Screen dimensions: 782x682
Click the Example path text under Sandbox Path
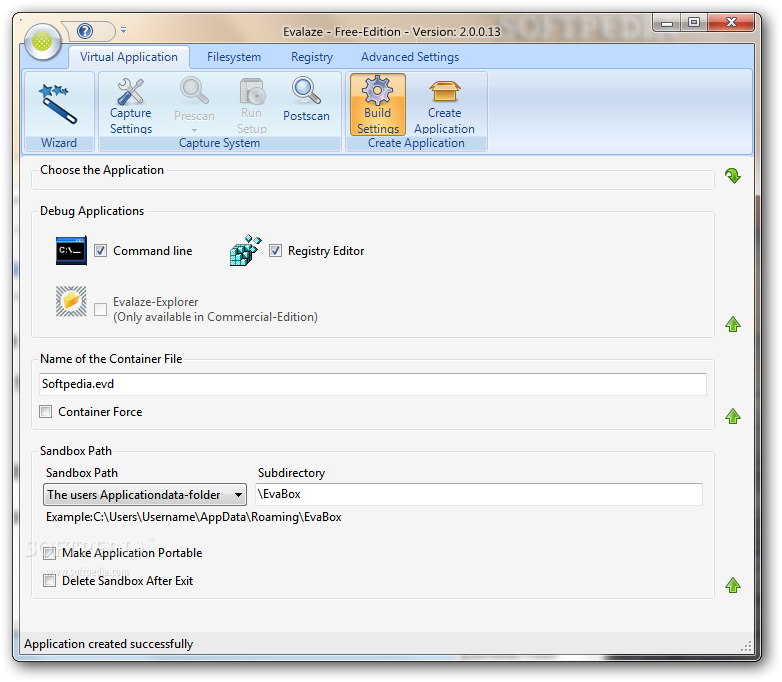194,517
